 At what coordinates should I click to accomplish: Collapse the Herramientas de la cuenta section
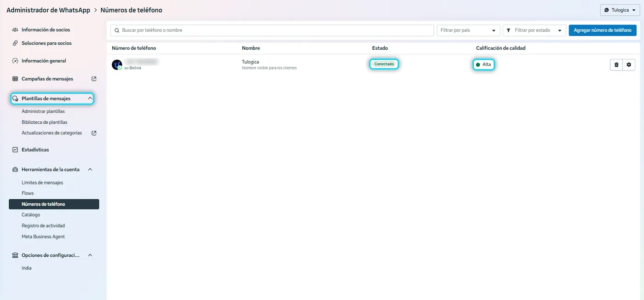(90, 169)
